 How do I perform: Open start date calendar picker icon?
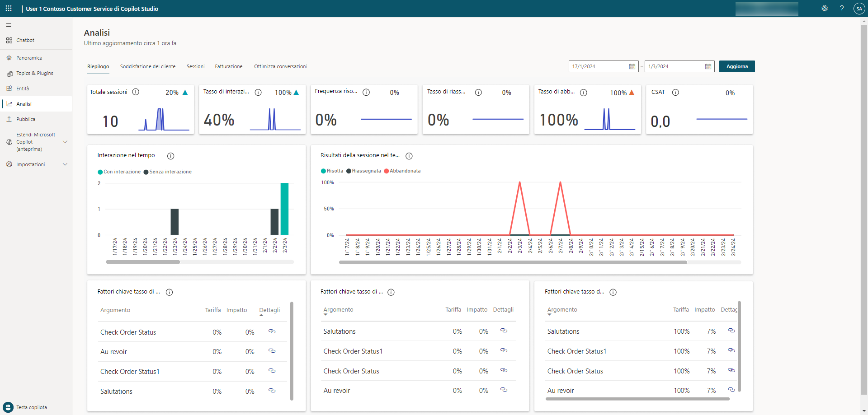click(x=632, y=66)
